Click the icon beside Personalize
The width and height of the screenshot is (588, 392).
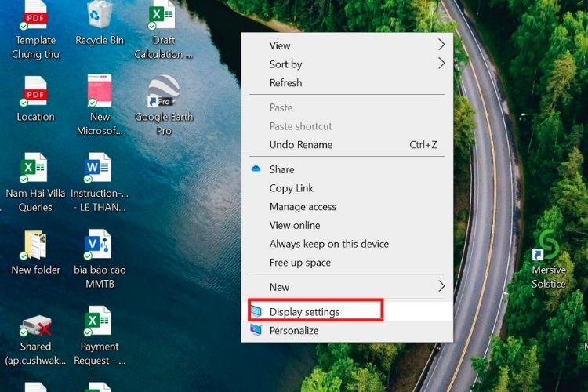pyautogui.click(x=256, y=330)
